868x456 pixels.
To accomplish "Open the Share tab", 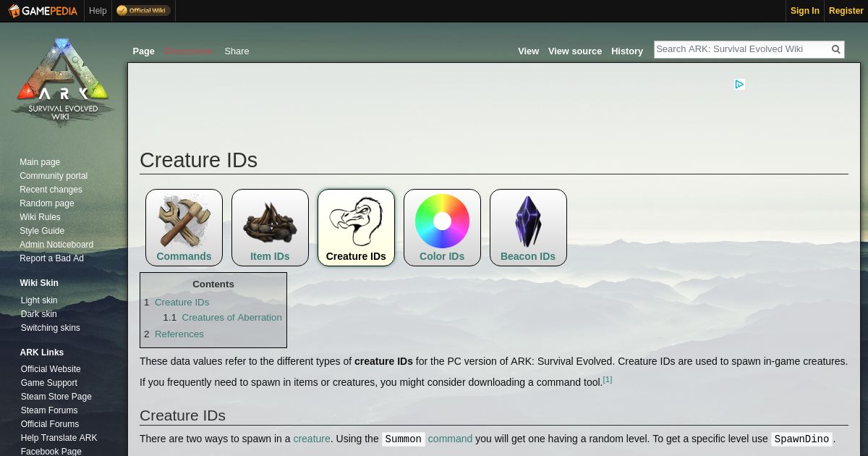I will coord(237,51).
